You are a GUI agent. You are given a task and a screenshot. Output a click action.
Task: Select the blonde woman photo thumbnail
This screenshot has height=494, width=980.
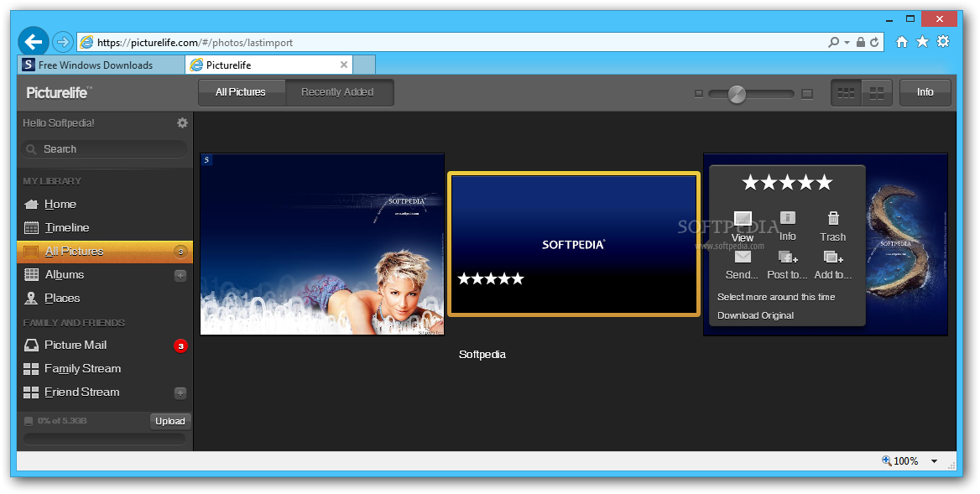click(x=322, y=244)
